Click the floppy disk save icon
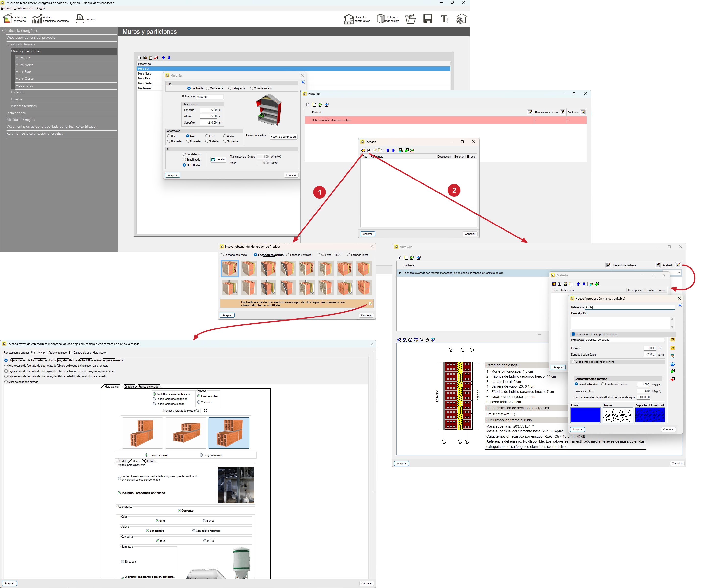Viewport: 710px width, 588px height. [428, 19]
